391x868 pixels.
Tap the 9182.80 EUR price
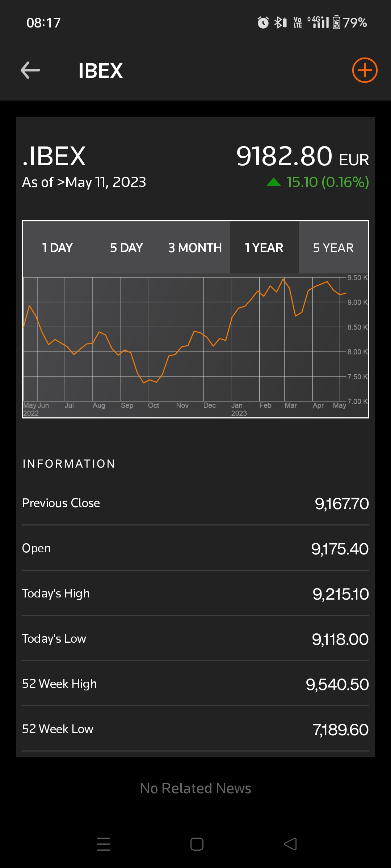(x=302, y=157)
